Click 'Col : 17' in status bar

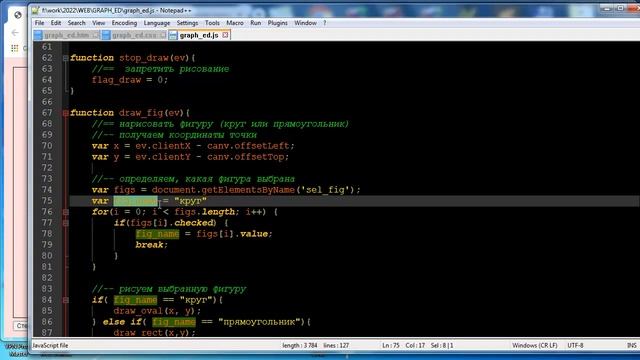click(415, 345)
